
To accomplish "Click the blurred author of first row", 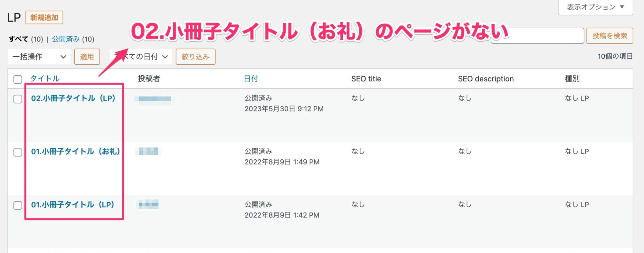I will coord(155,99).
